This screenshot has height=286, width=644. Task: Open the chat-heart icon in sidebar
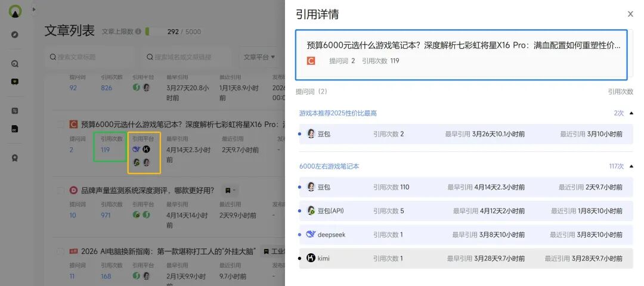click(x=15, y=82)
